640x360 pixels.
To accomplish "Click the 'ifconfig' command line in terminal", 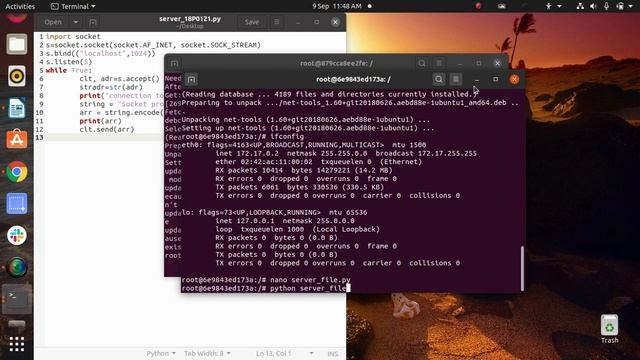I will pos(242,136).
